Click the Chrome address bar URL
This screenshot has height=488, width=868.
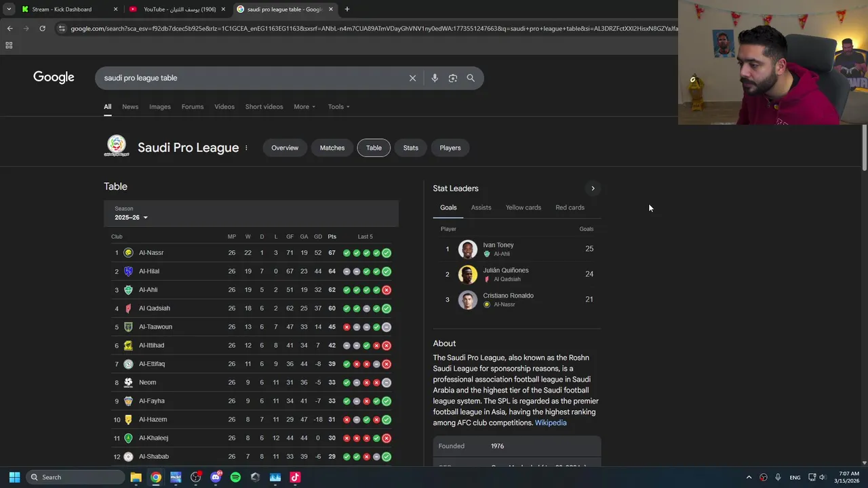tap(373, 28)
